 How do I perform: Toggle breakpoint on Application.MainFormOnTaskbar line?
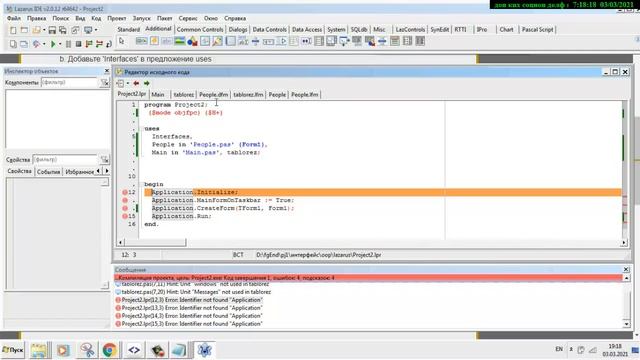pos(125,200)
